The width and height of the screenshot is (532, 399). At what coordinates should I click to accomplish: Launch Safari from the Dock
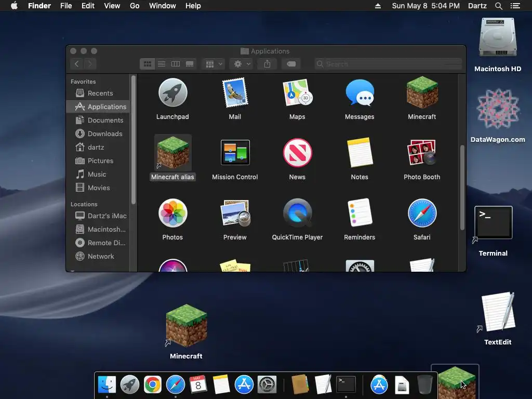click(x=176, y=384)
